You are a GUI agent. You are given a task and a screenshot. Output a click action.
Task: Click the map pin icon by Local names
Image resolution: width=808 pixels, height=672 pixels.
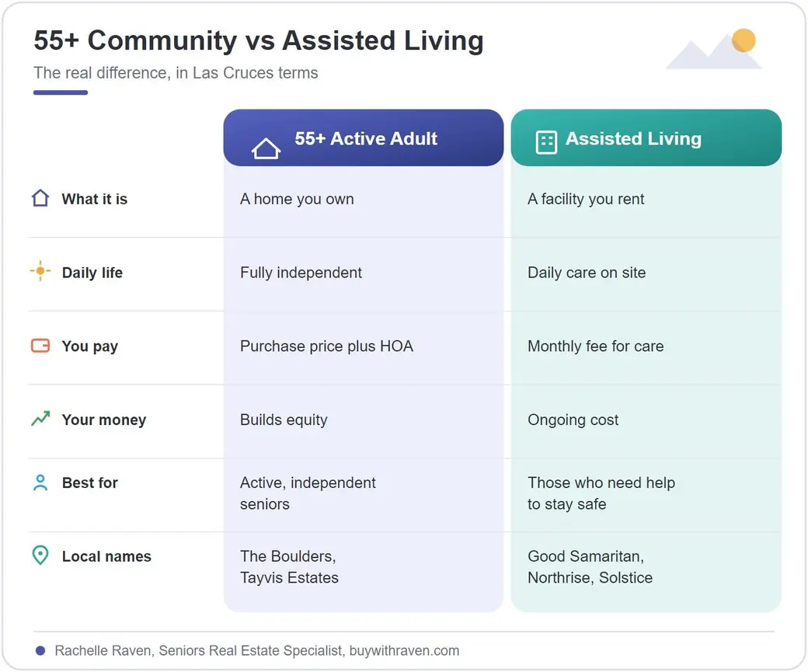[40, 555]
